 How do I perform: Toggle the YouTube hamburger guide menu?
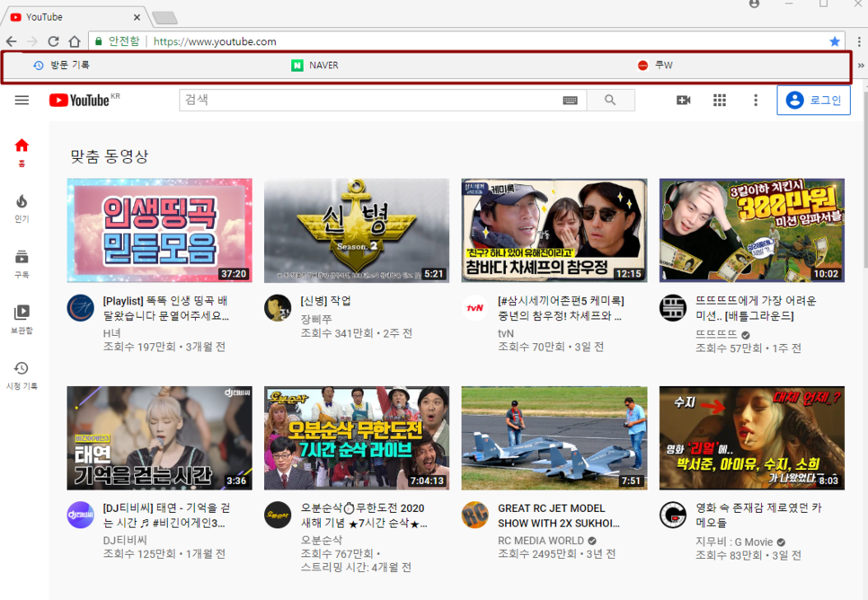(22, 101)
